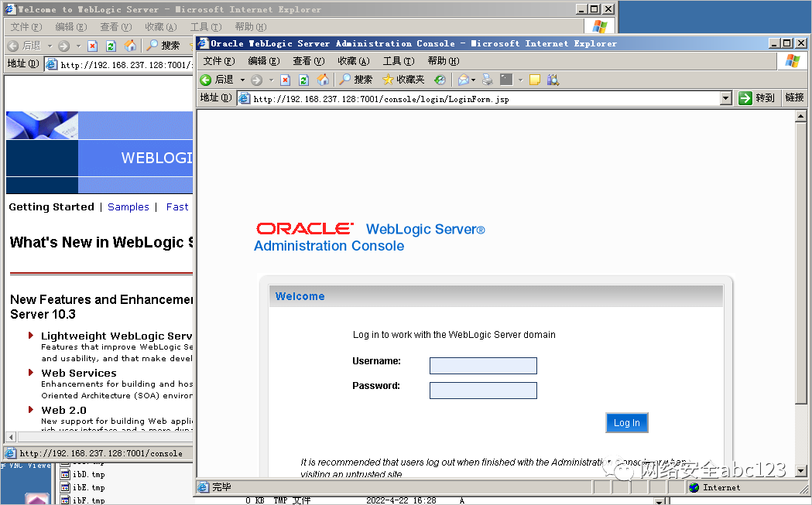The image size is (812, 505).
Task: Click ibE.tmp file icon in background list
Action: (65, 487)
